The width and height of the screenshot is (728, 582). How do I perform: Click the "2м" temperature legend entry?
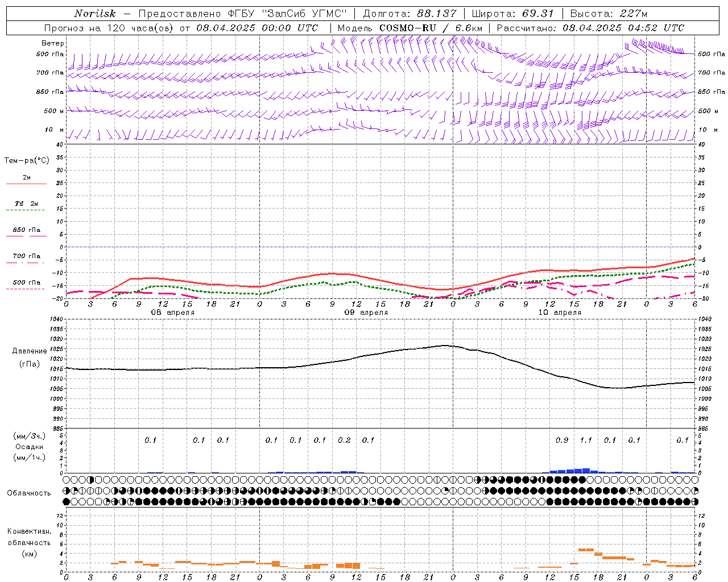coord(27,178)
